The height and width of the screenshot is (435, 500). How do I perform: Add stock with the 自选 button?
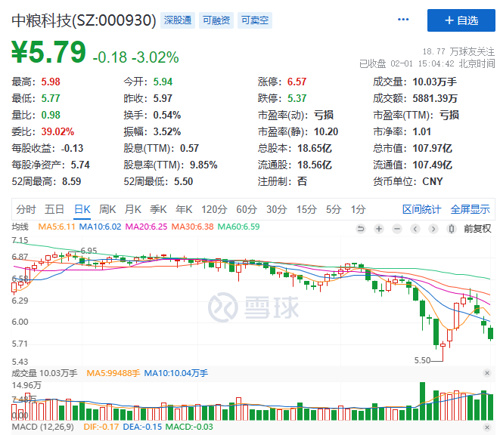tap(461, 20)
